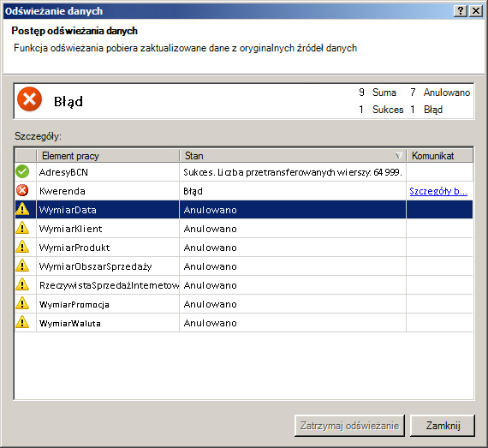Click the Zatrzymaj odświeżanie button
This screenshot has height=448, width=488.
[x=349, y=426]
